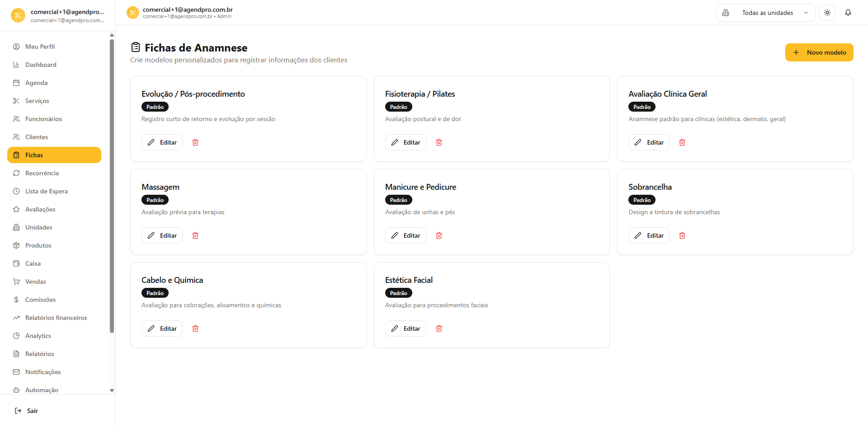
Task: Delete the Estética Facial template
Action: pos(439,328)
